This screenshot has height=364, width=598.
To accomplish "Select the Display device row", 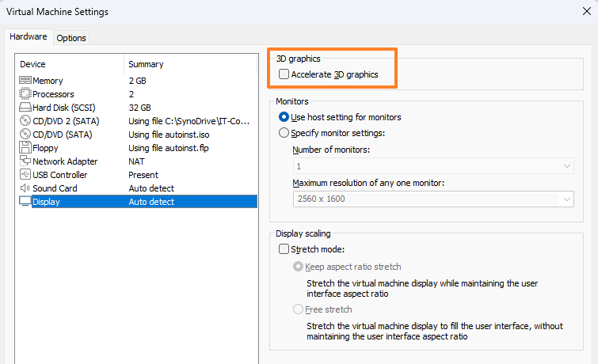I will (x=136, y=202).
